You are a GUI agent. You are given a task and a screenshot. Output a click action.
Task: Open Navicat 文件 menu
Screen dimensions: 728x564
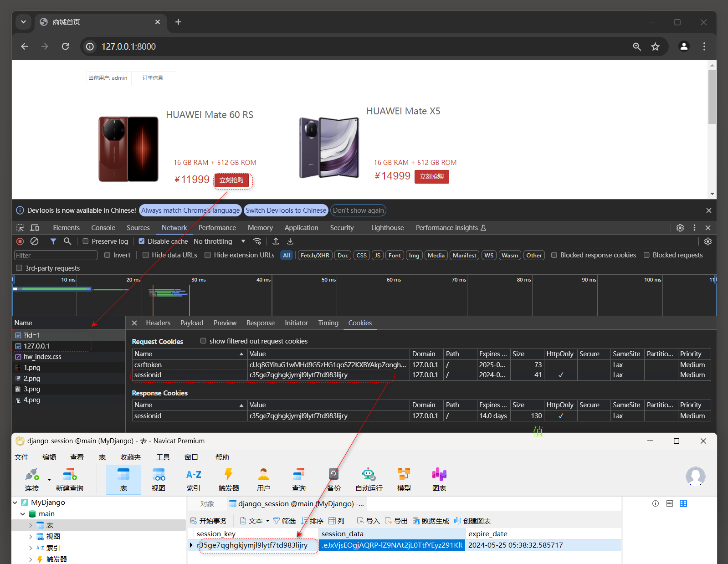click(21, 457)
